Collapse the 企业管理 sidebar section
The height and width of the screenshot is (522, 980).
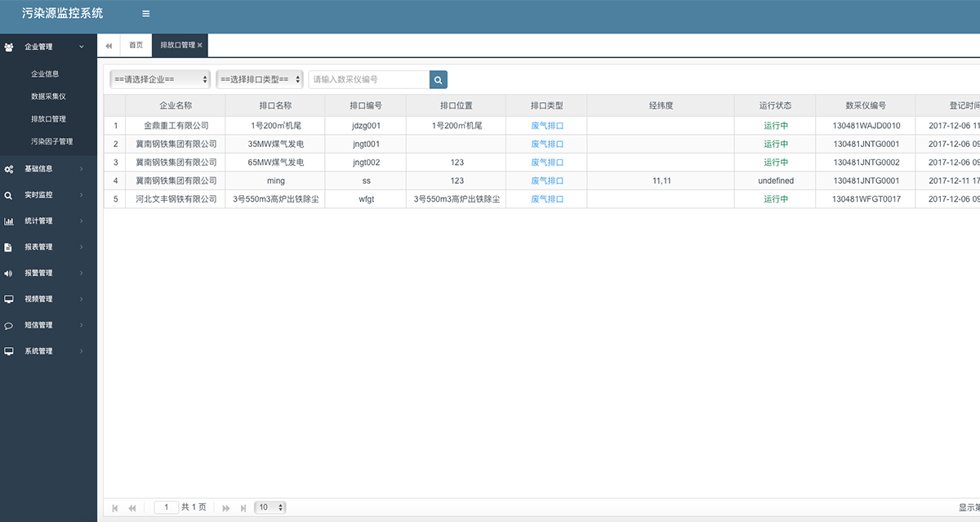(x=48, y=47)
